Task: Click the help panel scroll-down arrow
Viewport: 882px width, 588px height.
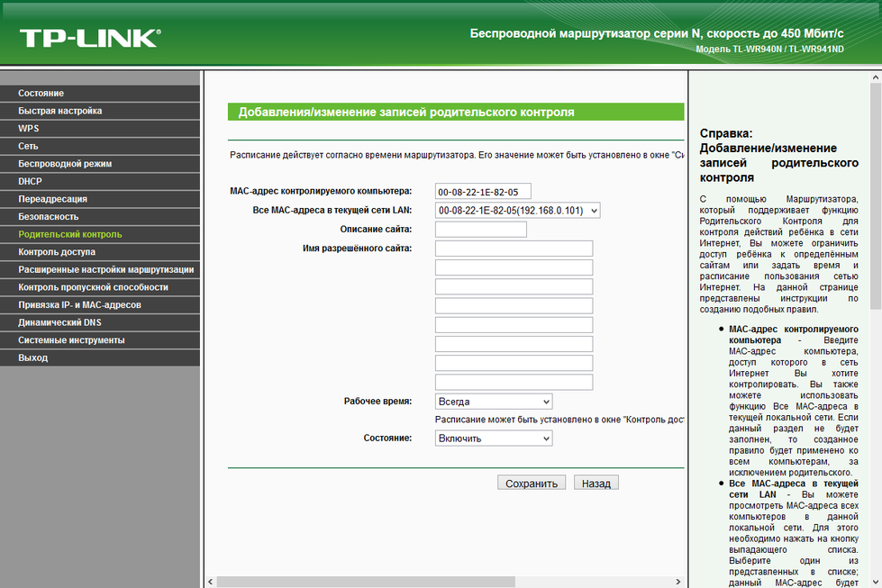Action: (876, 582)
